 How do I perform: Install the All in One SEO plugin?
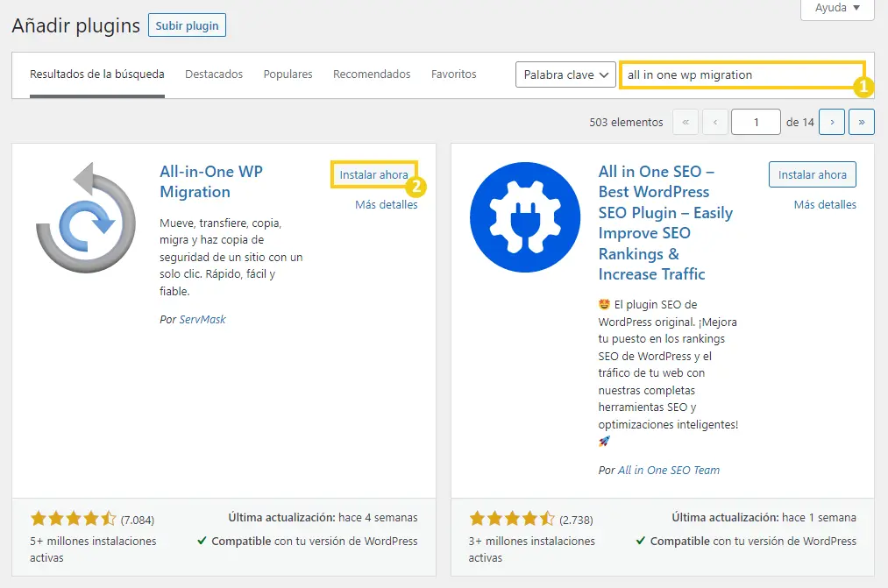tap(812, 175)
